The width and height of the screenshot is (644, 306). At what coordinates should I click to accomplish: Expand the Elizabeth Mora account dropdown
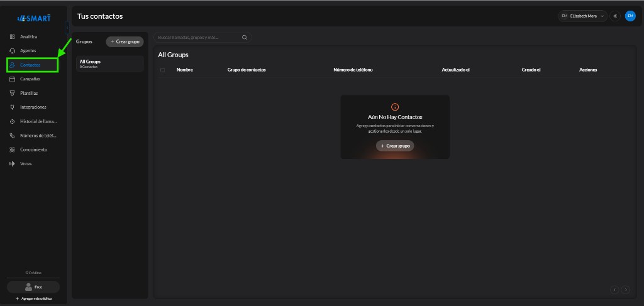pos(582,16)
